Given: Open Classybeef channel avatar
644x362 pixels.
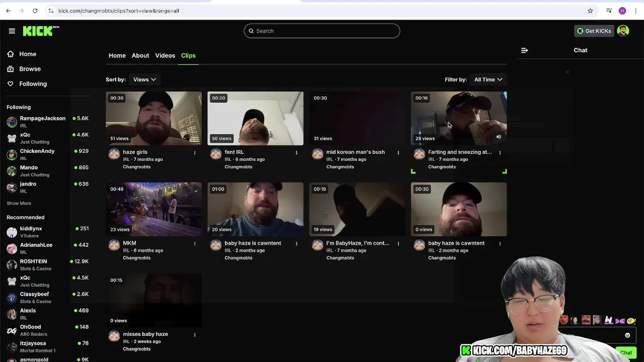Looking at the screenshot, I should coord(12,298).
